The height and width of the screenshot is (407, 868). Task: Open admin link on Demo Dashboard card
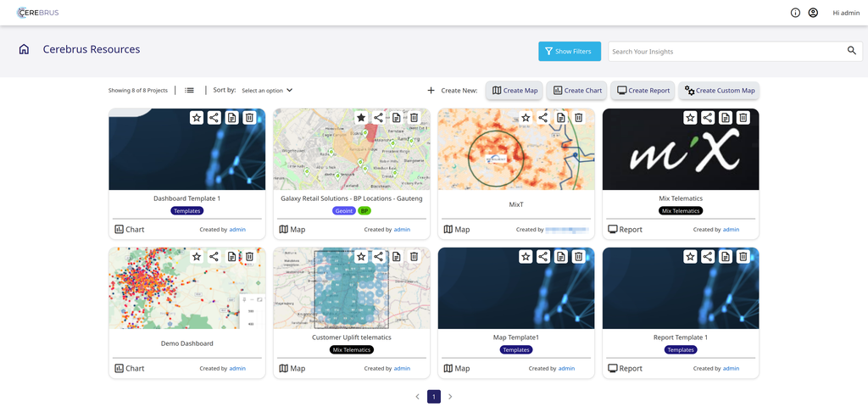(237, 368)
